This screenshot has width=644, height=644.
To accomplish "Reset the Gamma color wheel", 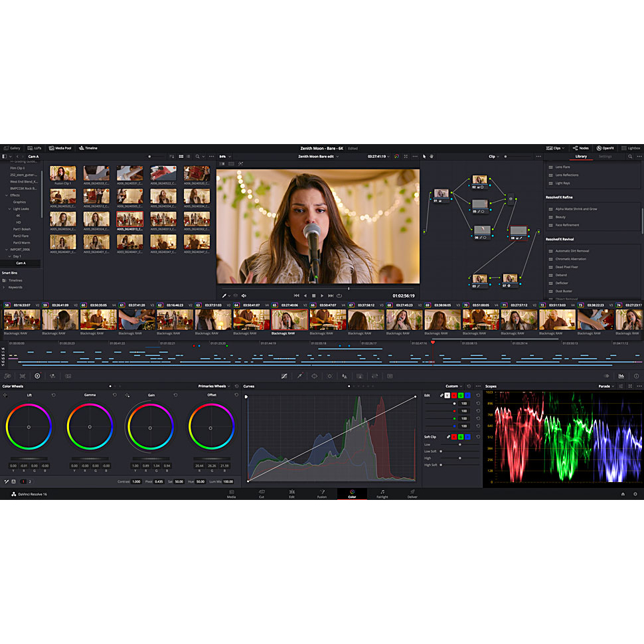I will 115,395.
